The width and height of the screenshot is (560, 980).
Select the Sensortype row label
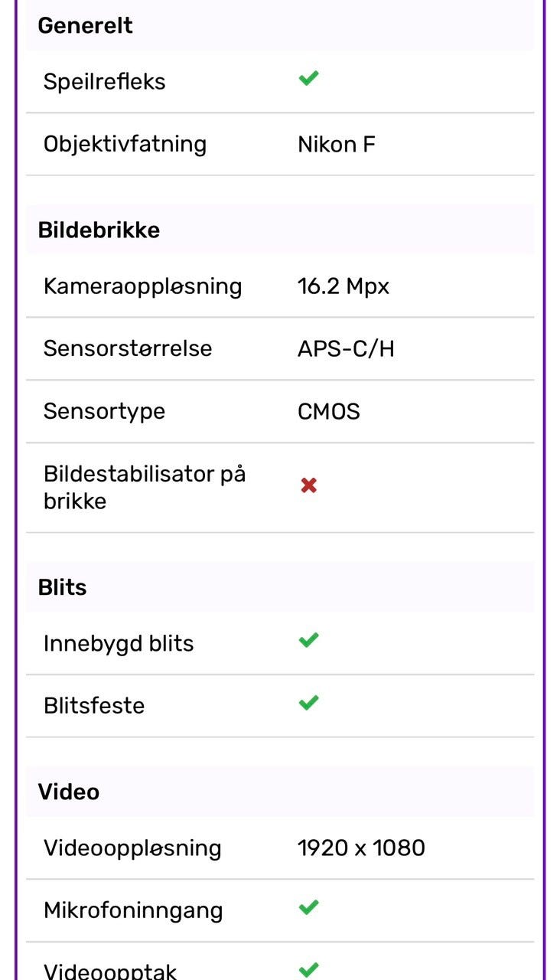point(104,411)
